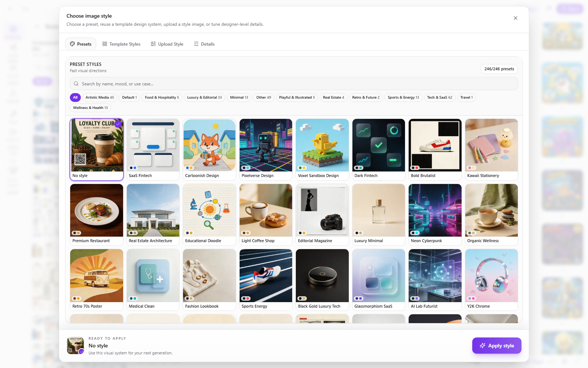The height and width of the screenshot is (368, 588).
Task: Select the No style preset
Action: (x=97, y=149)
